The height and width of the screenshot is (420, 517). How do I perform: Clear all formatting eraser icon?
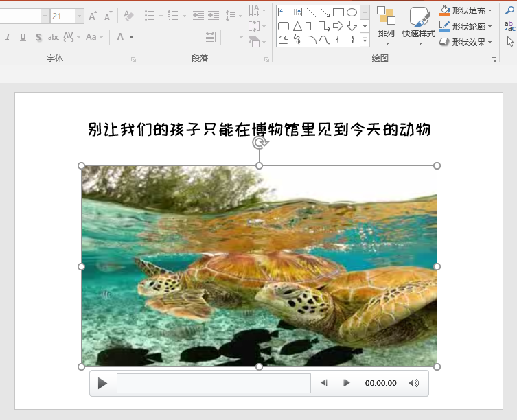point(128,16)
